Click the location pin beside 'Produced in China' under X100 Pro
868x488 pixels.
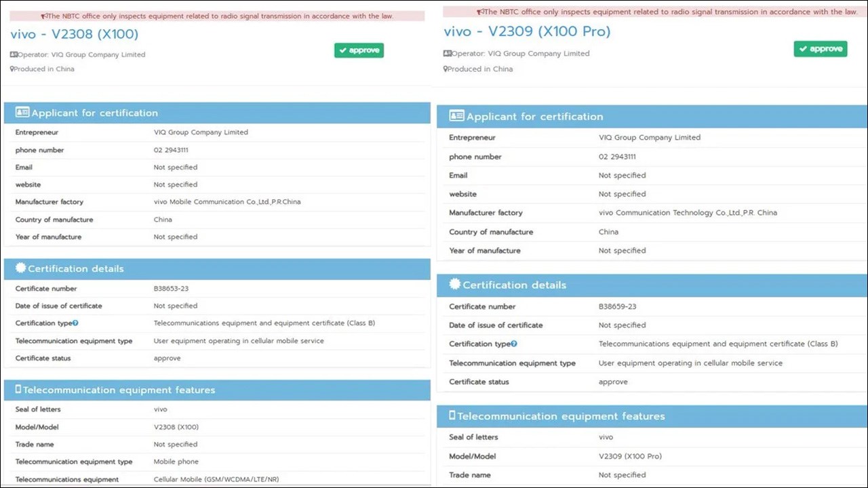tap(446, 69)
